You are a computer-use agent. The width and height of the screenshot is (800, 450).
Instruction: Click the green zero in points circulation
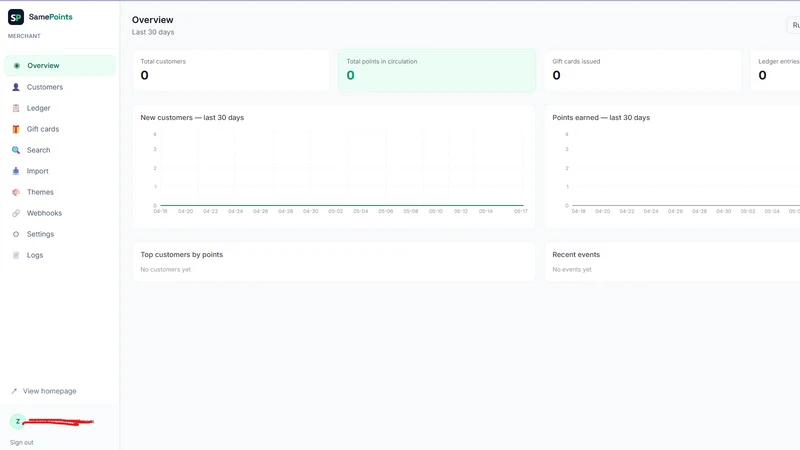coord(351,76)
